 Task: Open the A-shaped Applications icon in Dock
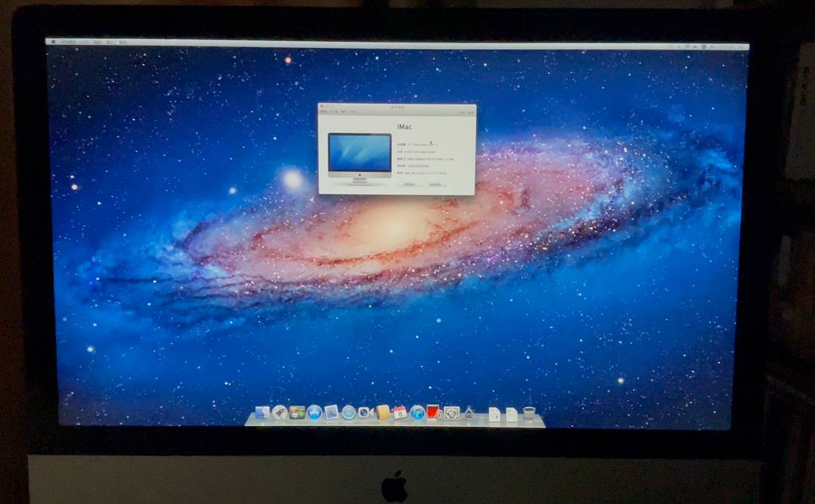(x=469, y=413)
